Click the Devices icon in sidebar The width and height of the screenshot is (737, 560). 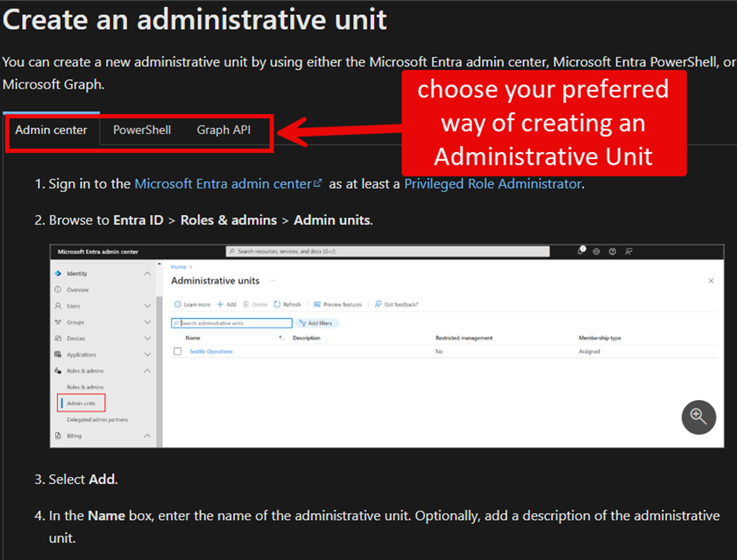(58, 338)
